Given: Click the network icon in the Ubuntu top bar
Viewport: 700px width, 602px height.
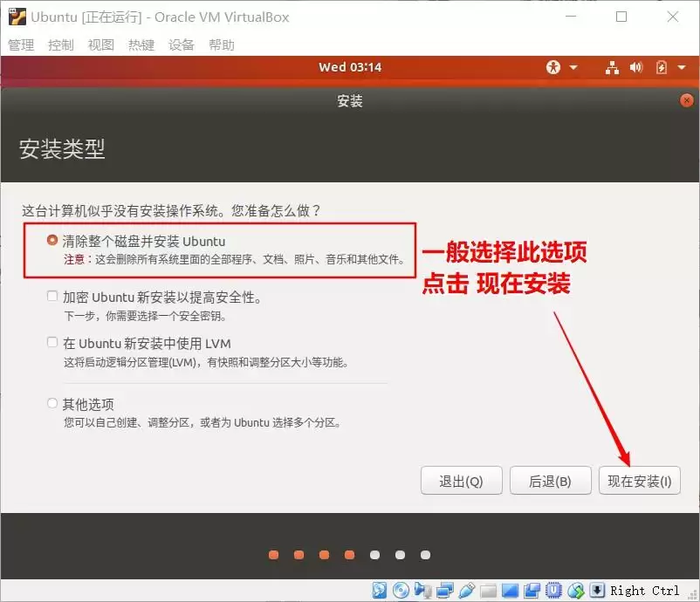Looking at the screenshot, I should point(612,67).
